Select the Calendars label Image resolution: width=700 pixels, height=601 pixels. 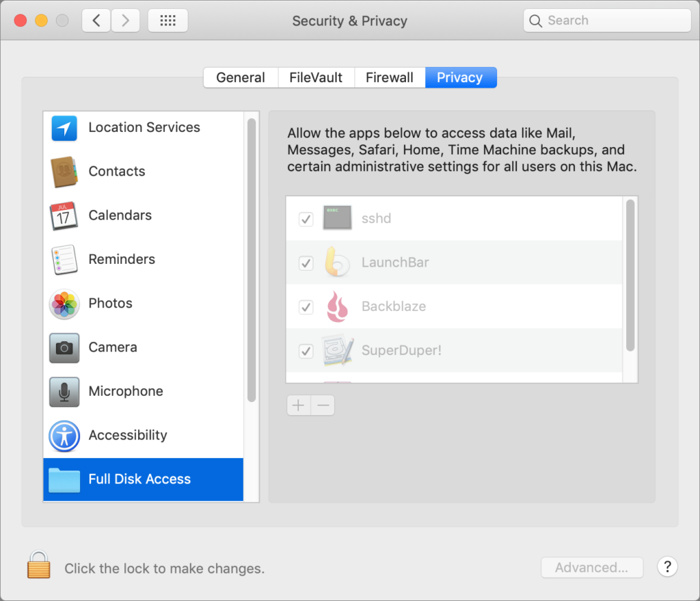[x=120, y=215]
